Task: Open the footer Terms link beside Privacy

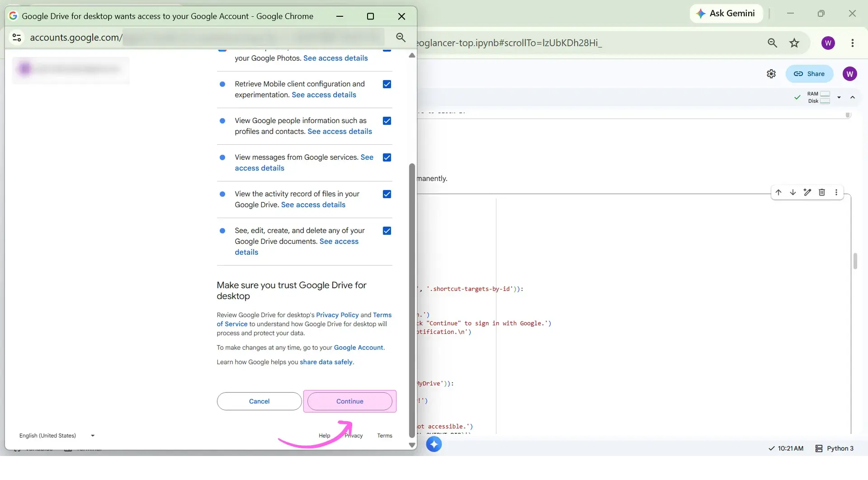Action: pos(385,436)
